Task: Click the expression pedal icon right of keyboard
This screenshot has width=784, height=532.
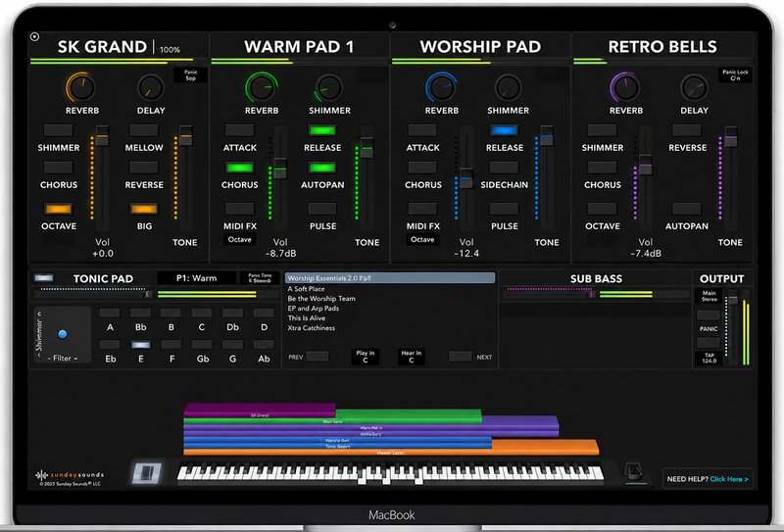Action: pos(634,472)
